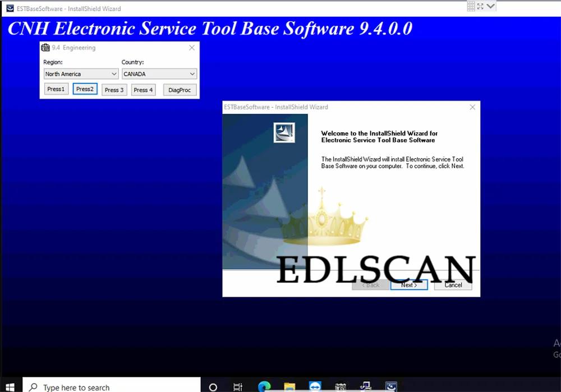Click Next in the InstallShield Wizard
The height and width of the screenshot is (392, 561).
point(409,285)
